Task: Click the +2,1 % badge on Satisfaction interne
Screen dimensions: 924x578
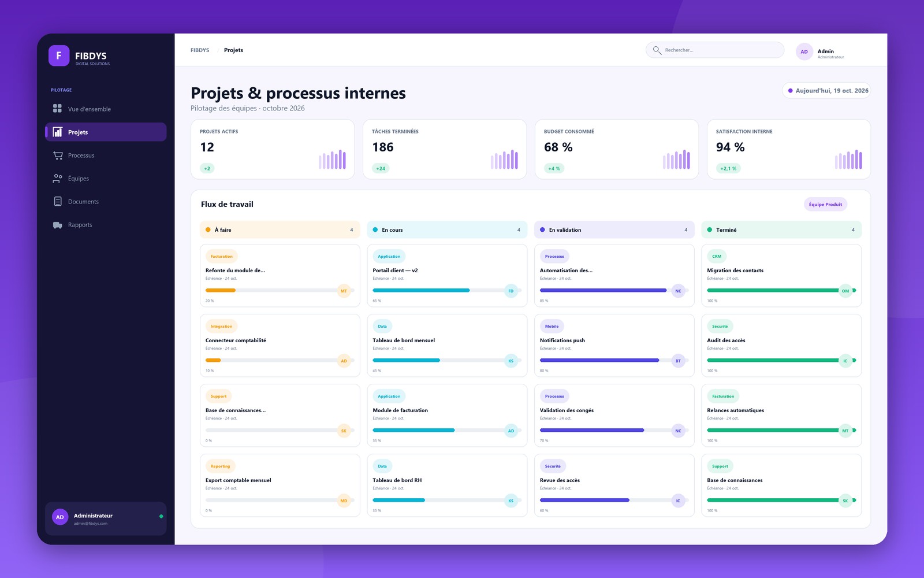Action: tap(728, 168)
